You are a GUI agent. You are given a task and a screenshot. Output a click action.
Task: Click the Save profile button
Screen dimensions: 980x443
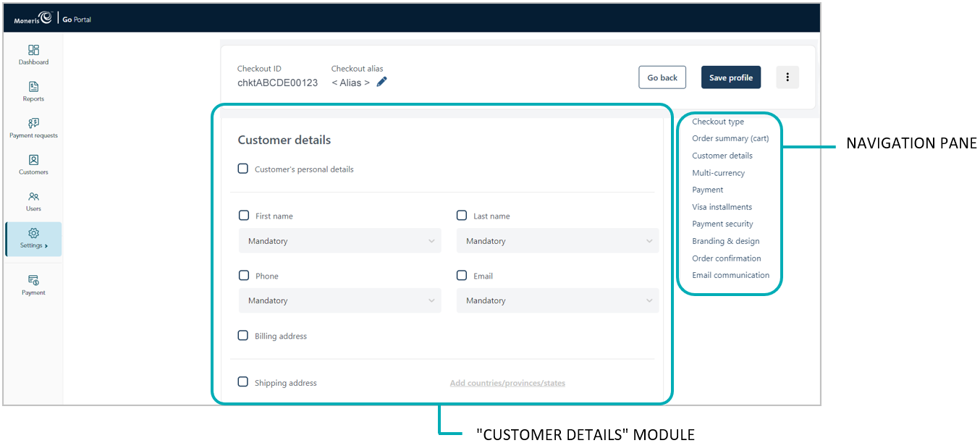tap(731, 77)
